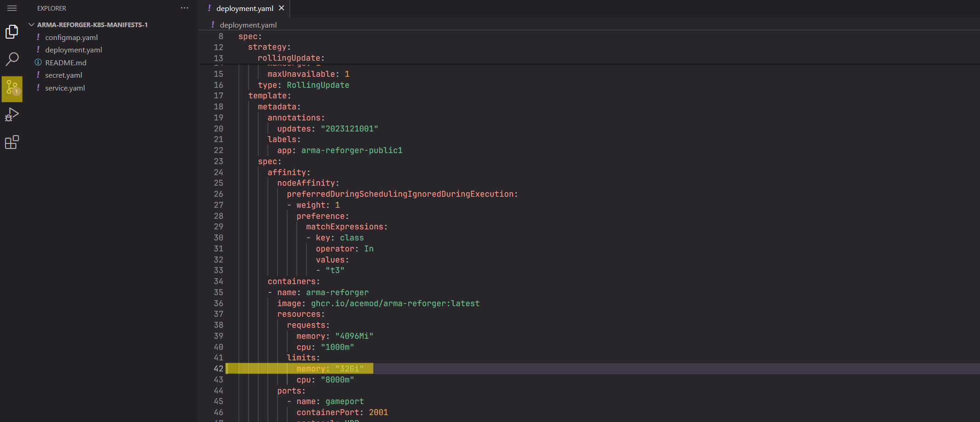Click the secret.yaml YAML file icon
The height and width of the screenshot is (422, 980).
(38, 74)
